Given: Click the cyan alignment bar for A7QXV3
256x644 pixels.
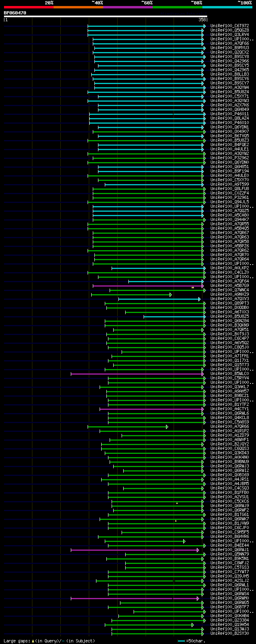Looking at the screenshot, I should (159, 299).
